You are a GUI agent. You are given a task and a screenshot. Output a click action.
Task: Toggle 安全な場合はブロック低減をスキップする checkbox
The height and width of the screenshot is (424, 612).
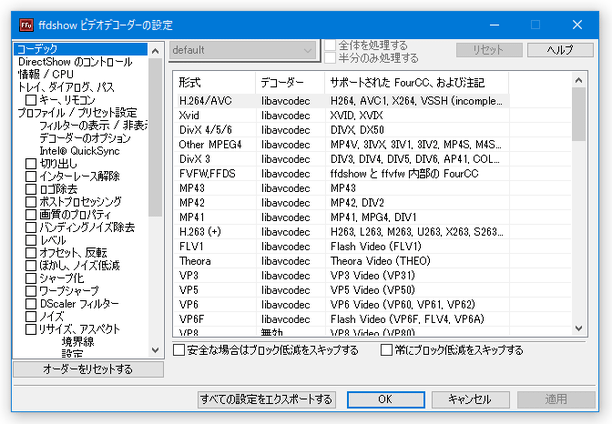(179, 350)
